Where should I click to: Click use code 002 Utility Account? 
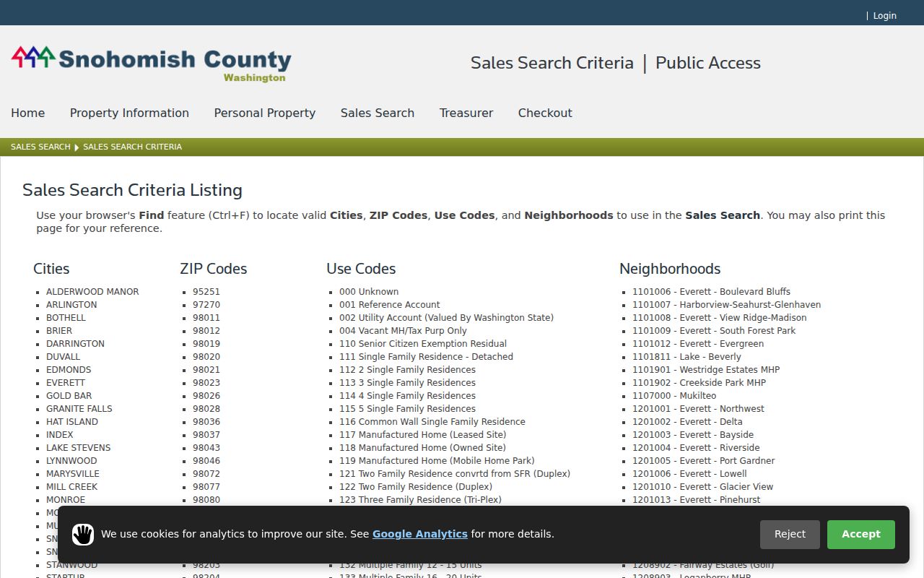[x=446, y=318]
